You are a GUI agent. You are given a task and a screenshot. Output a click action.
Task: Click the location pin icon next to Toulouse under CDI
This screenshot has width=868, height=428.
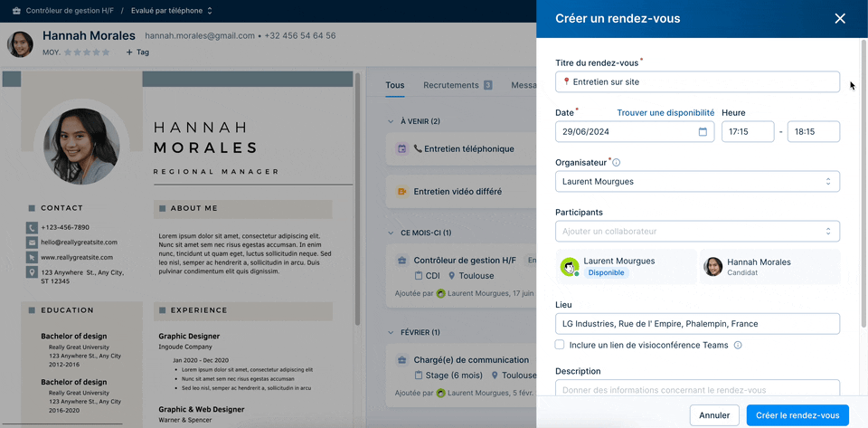pyautogui.click(x=452, y=276)
